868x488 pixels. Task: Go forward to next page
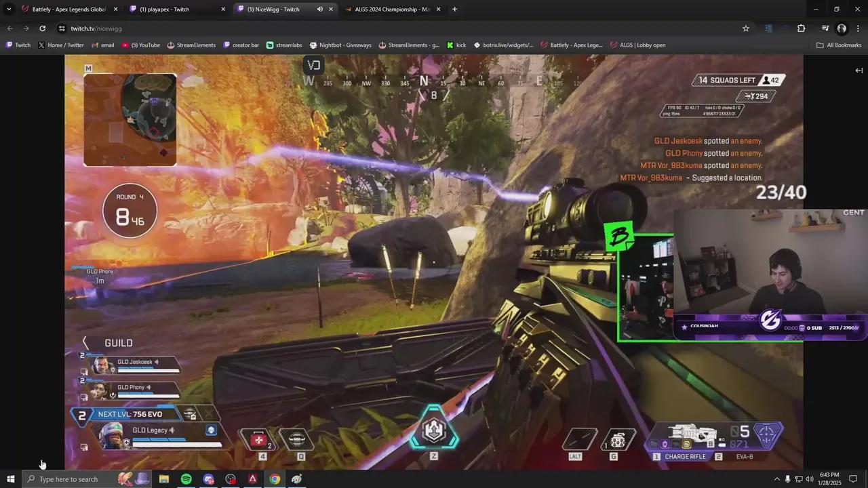click(26, 28)
